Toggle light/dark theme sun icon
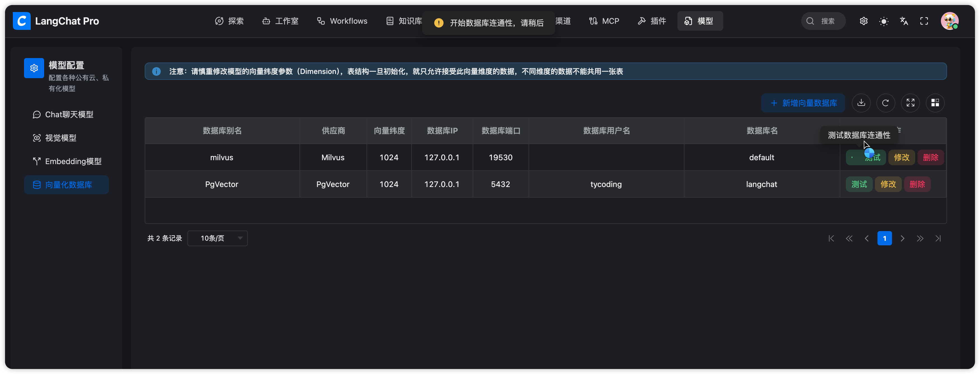The width and height of the screenshot is (980, 374). click(883, 21)
